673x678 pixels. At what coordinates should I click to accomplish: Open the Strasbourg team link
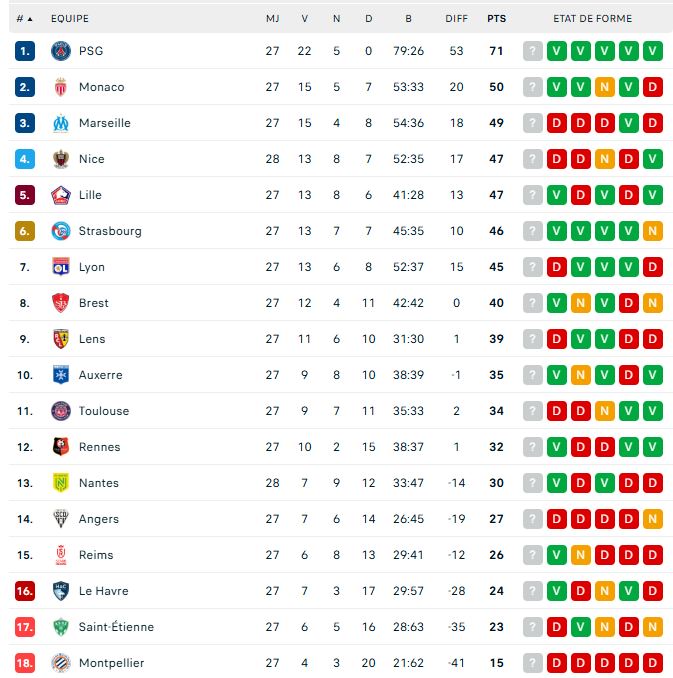(x=110, y=231)
